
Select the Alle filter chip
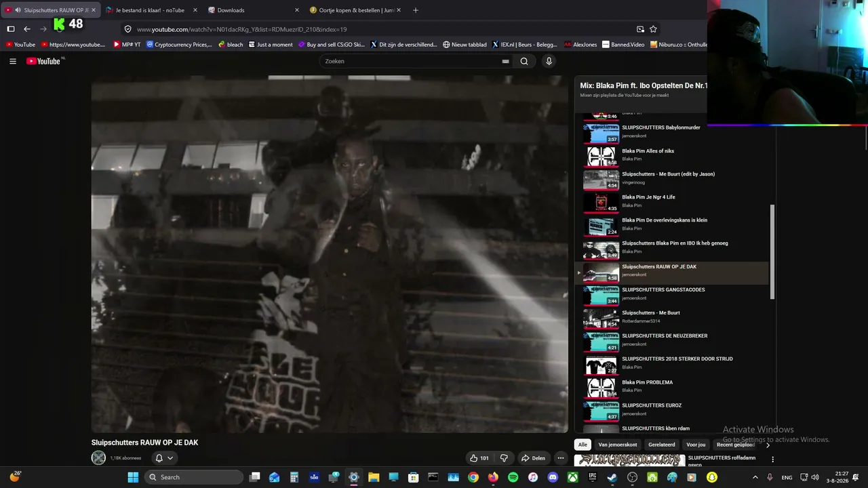(x=582, y=445)
